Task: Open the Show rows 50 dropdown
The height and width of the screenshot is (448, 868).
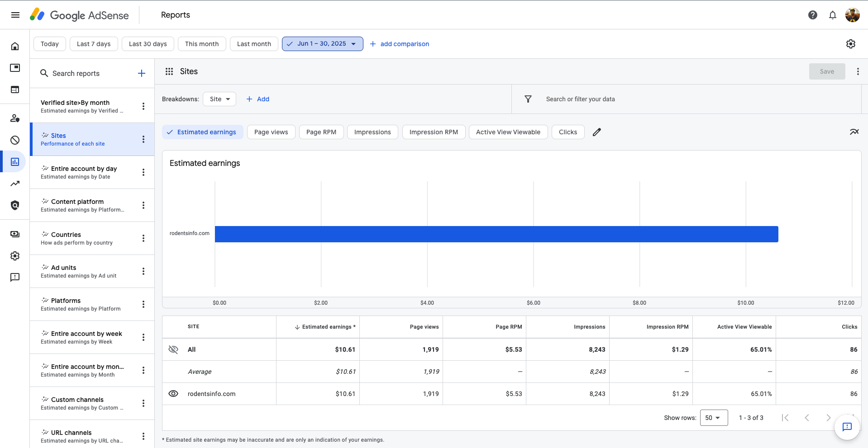Action: (x=714, y=418)
